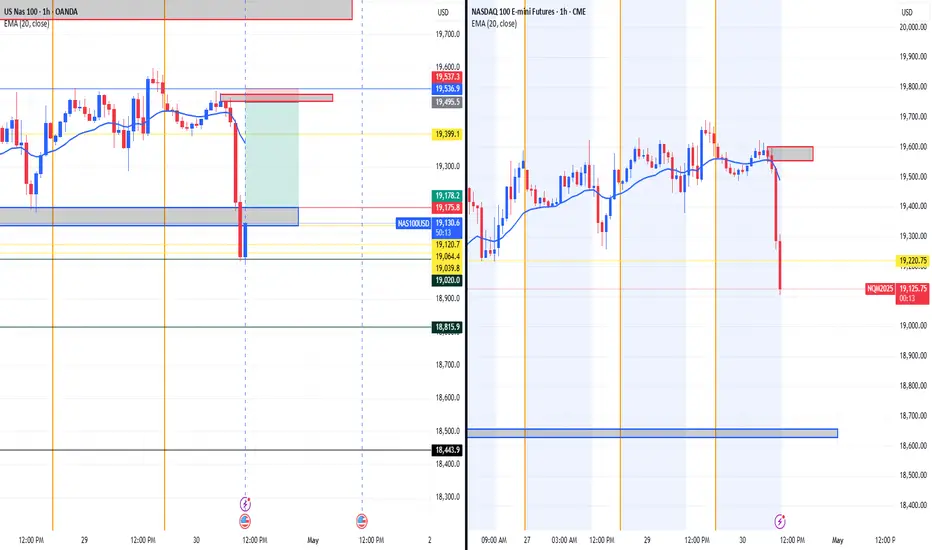932x550 pixels.
Task: Click the yellow 19,220.75 price label on the CME chart
Action: (x=912, y=260)
